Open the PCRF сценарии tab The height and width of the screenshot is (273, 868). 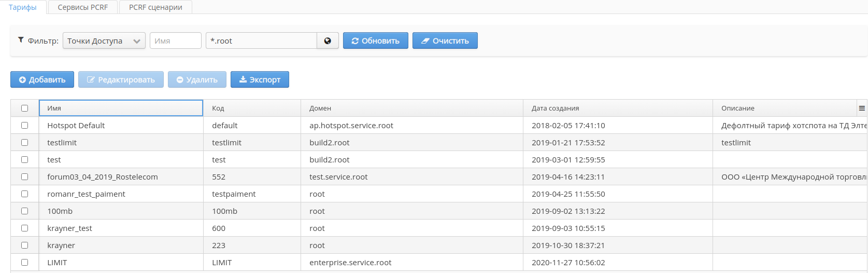coord(155,7)
